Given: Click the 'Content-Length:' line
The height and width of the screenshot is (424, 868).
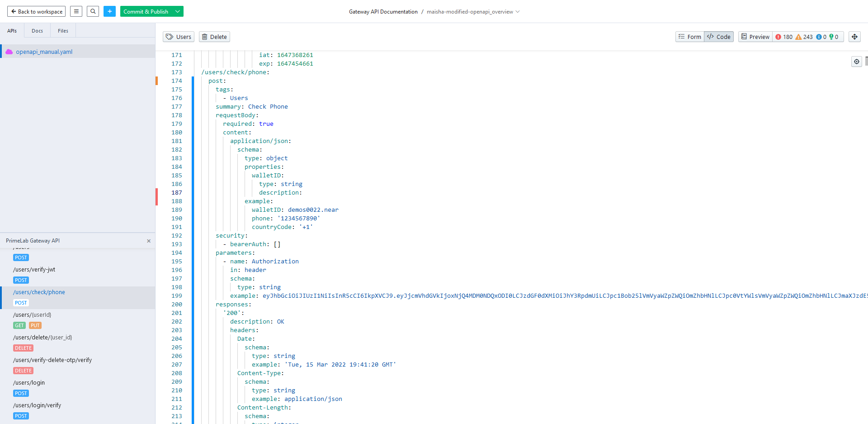Looking at the screenshot, I should 264,408.
